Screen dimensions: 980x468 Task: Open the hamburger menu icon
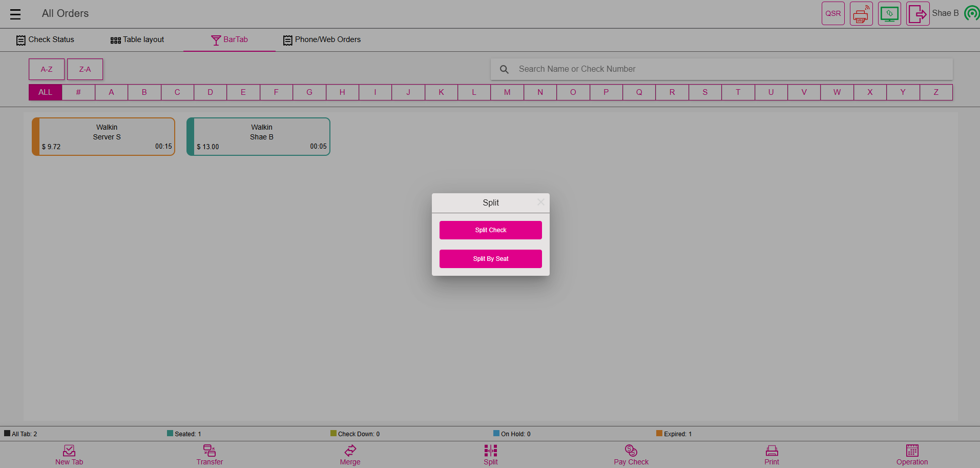pyautogui.click(x=15, y=14)
